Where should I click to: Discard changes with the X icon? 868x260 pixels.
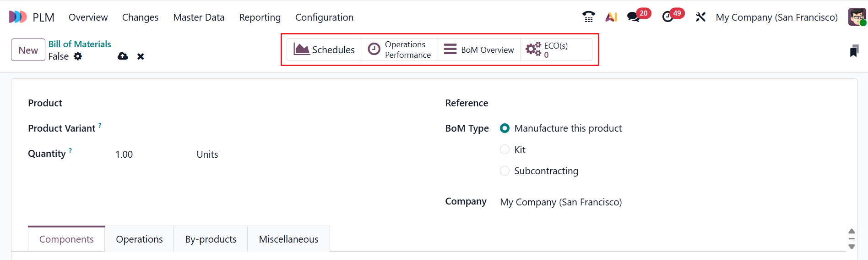[x=141, y=56]
